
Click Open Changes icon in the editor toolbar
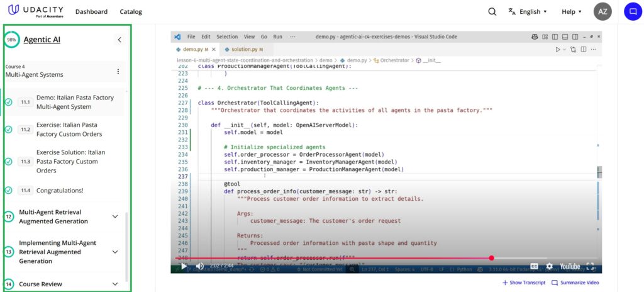click(x=574, y=50)
